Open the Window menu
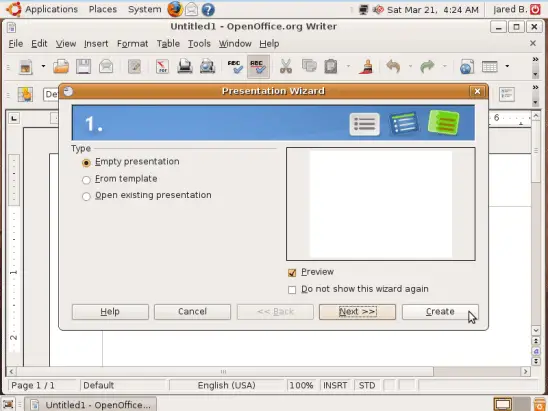Screen dimensions: 548x411 (x=235, y=44)
